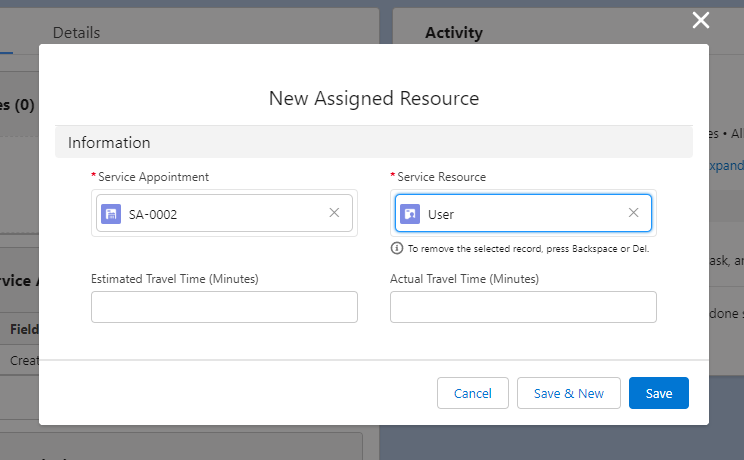Close the New Assigned Resource dialog

pyautogui.click(x=701, y=21)
